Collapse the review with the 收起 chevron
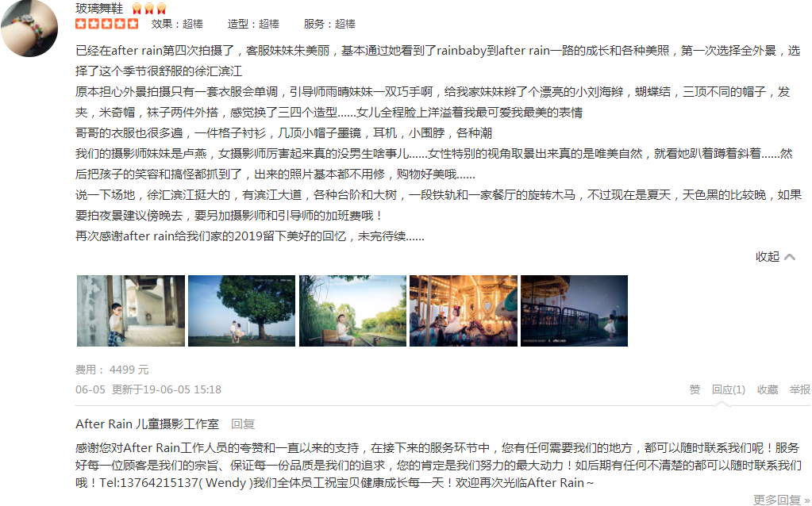This screenshot has height=506, width=812. 775,257
